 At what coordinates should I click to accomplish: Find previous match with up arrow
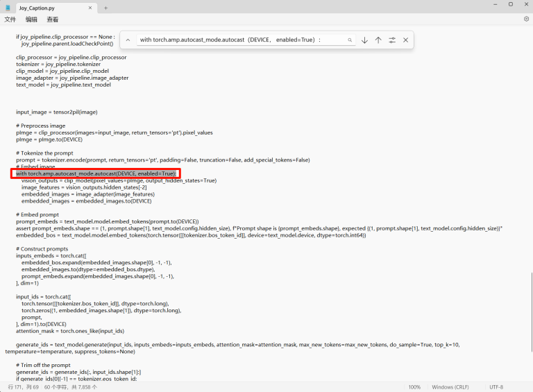[378, 40]
